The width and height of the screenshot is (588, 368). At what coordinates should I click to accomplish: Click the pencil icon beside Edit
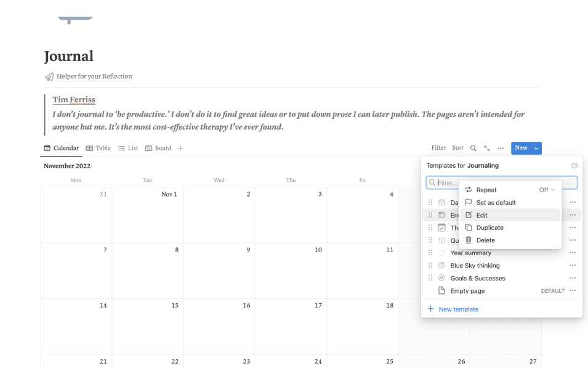[469, 215]
